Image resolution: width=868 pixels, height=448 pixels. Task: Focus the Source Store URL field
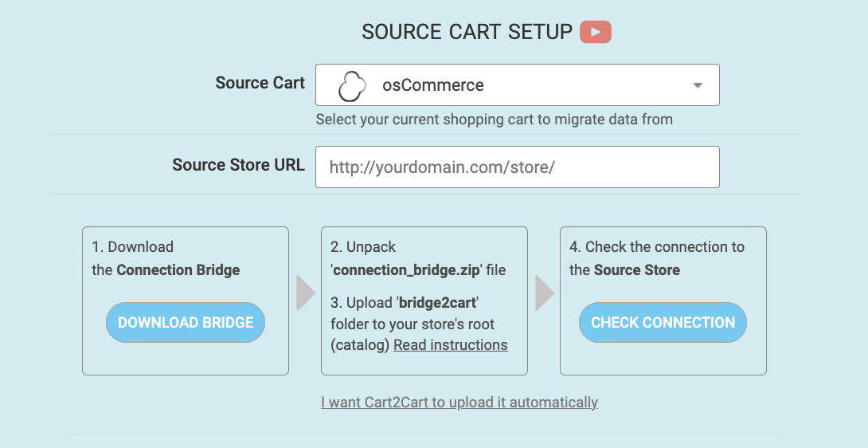[x=518, y=167]
